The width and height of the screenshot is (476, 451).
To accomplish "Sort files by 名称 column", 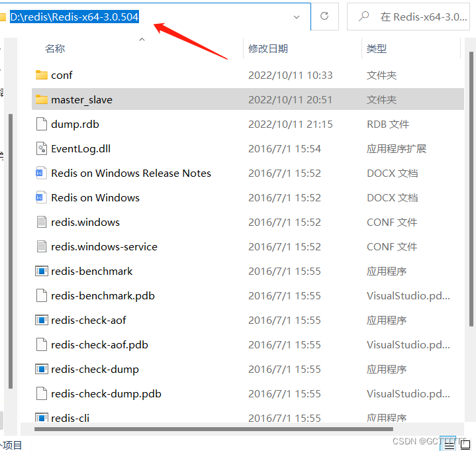I will pyautogui.click(x=55, y=48).
